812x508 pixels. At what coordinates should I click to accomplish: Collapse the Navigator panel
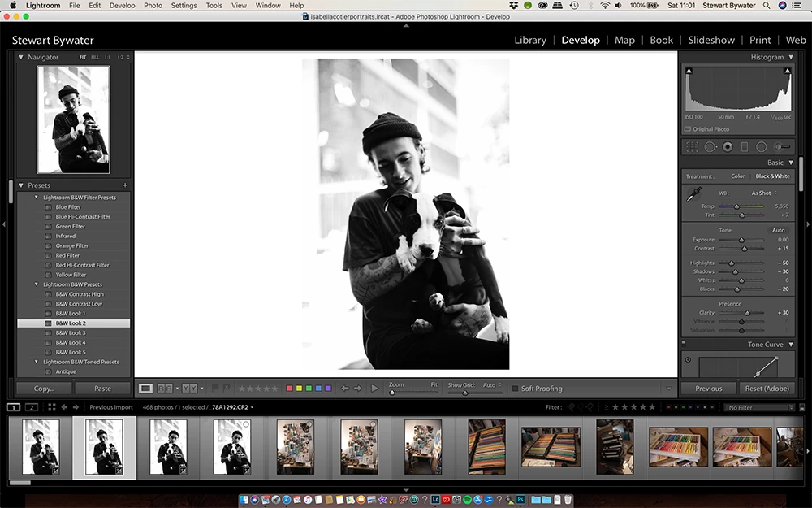(x=21, y=57)
